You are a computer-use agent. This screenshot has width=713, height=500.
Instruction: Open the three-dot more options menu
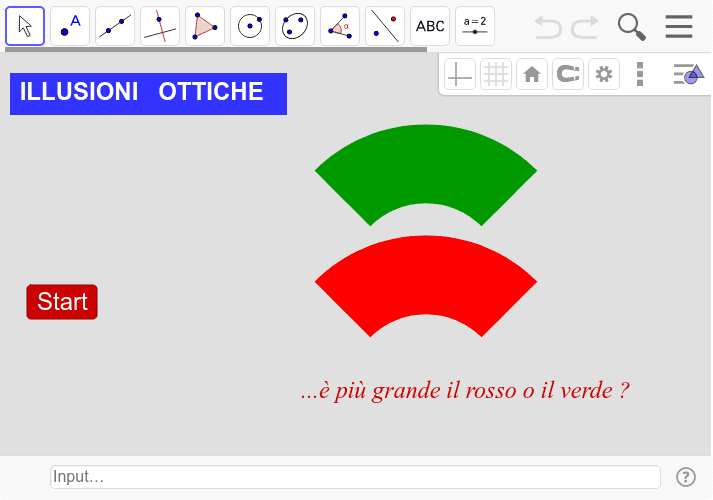(x=640, y=74)
